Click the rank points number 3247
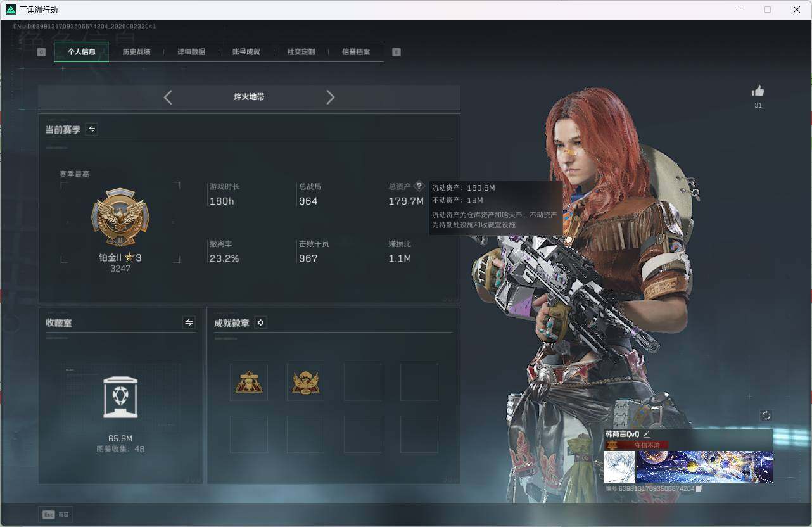This screenshot has height=527, width=812. tap(120, 269)
